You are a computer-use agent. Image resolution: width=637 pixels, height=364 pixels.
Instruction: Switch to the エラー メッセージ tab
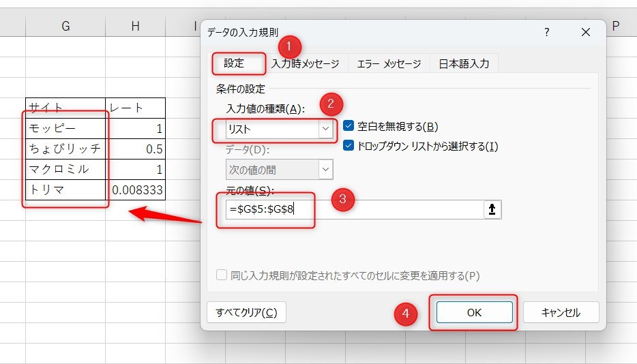coord(389,64)
